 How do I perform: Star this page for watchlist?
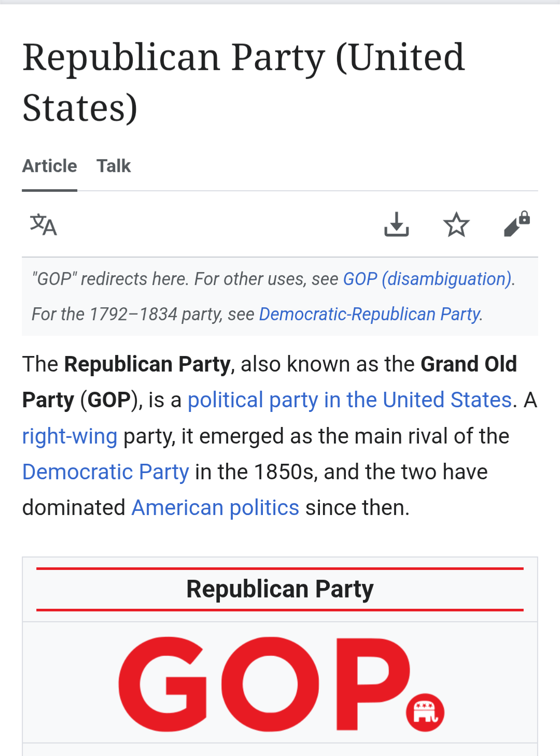[x=456, y=224]
